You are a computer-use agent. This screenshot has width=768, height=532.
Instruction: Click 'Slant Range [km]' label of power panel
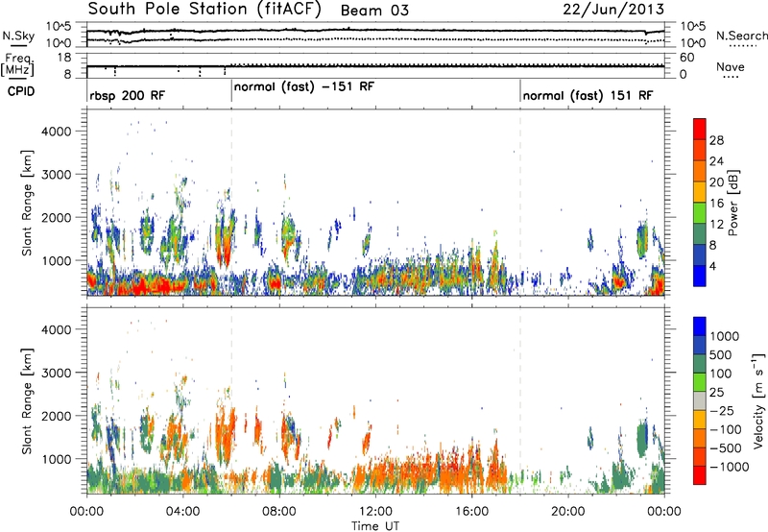[27, 203]
